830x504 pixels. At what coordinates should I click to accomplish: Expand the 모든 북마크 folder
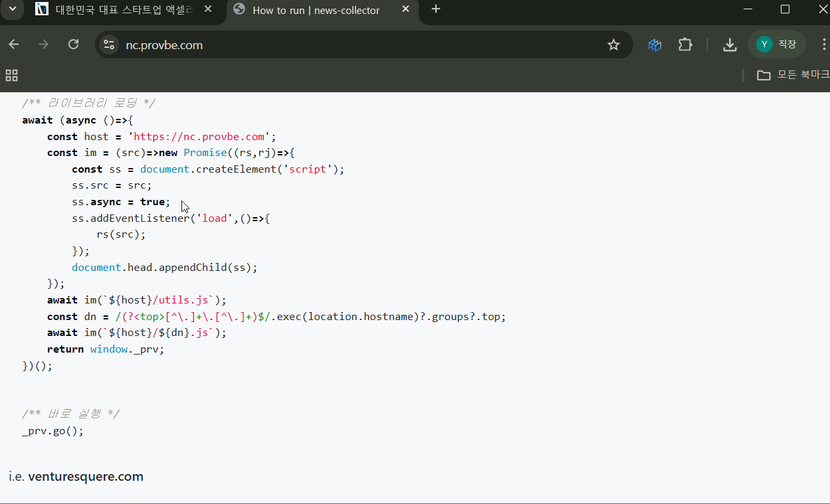pyautogui.click(x=793, y=75)
